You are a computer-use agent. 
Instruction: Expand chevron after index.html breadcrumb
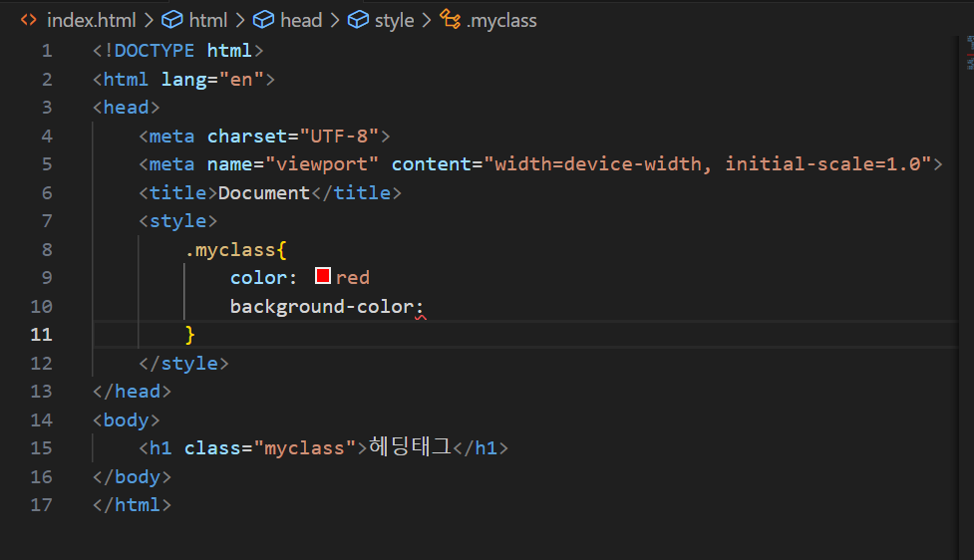pos(149,21)
